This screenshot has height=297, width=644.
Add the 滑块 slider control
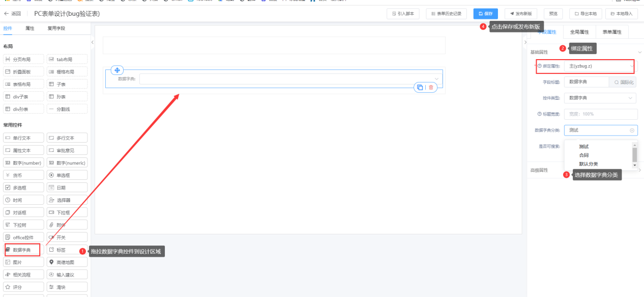click(x=67, y=287)
